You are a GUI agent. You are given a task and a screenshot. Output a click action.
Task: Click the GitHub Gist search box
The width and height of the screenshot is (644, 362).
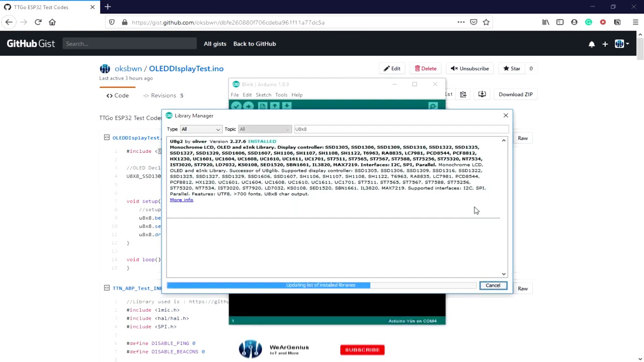tap(130, 44)
